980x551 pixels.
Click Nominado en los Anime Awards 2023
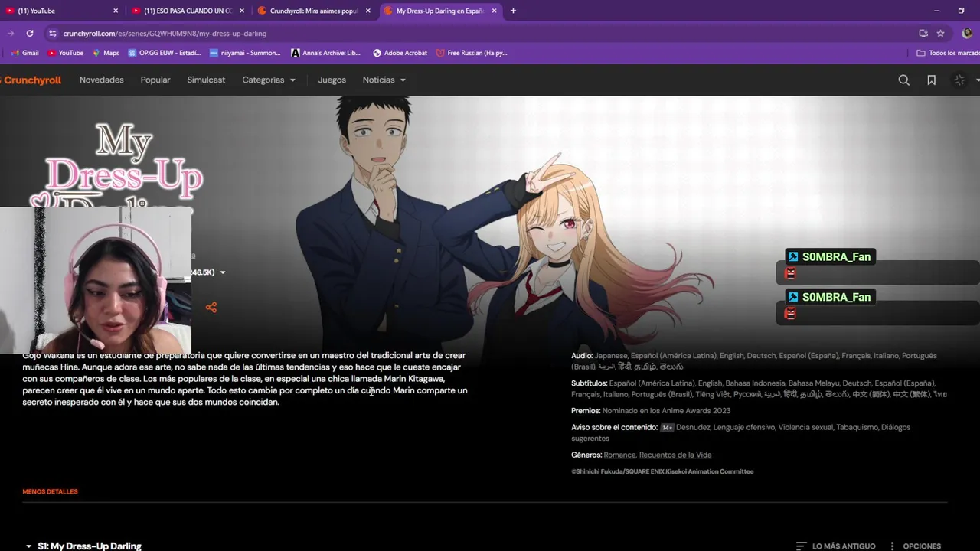click(667, 411)
